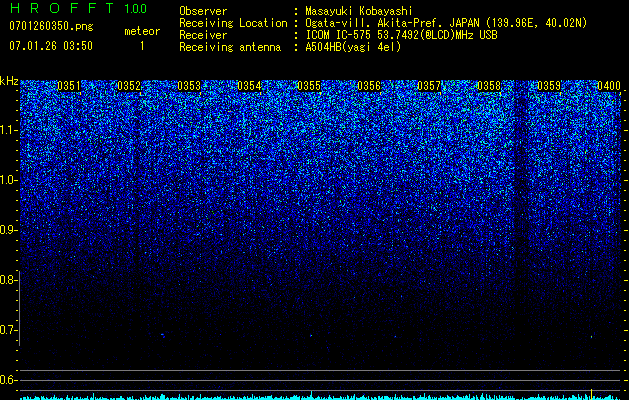Click the date stamp 07.01.26 03:50

click(51, 46)
